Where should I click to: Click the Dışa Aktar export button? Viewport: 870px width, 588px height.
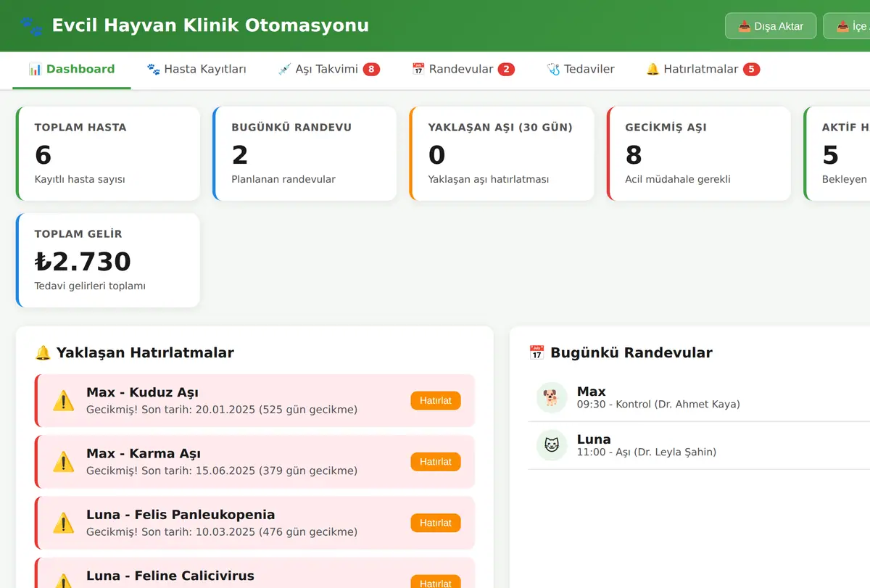click(x=771, y=26)
